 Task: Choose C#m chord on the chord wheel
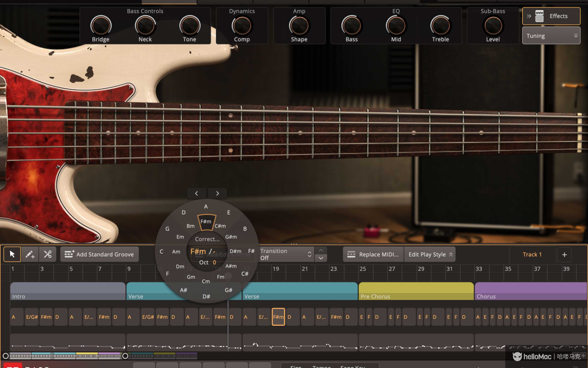[x=220, y=226]
